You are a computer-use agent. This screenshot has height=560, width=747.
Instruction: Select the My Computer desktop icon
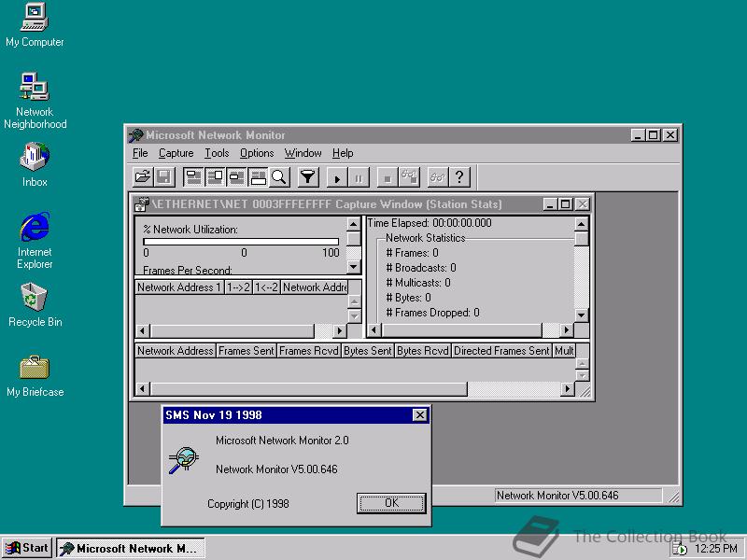click(x=35, y=25)
